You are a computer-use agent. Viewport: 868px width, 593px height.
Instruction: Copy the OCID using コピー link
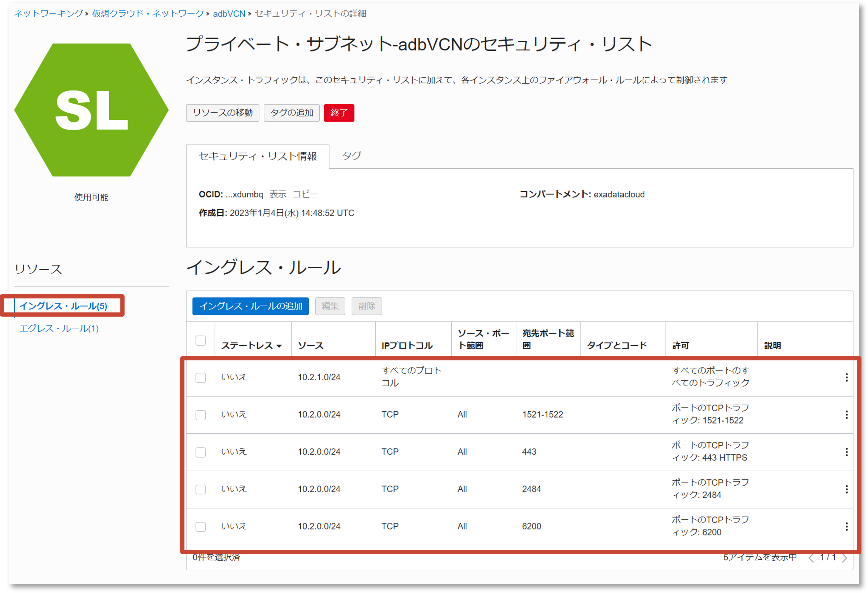point(305,194)
